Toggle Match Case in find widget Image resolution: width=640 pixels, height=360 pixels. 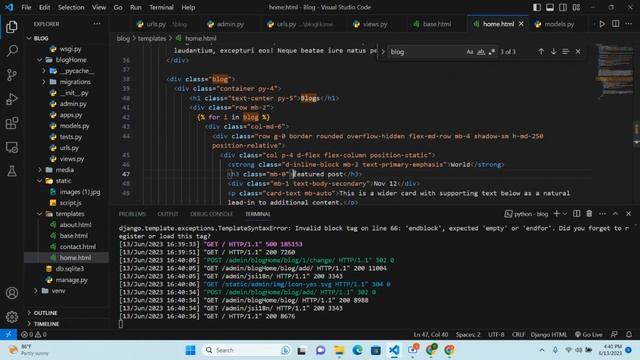point(470,52)
